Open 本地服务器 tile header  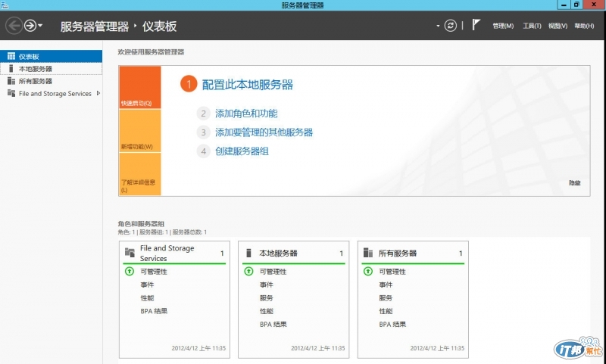pyautogui.click(x=293, y=254)
